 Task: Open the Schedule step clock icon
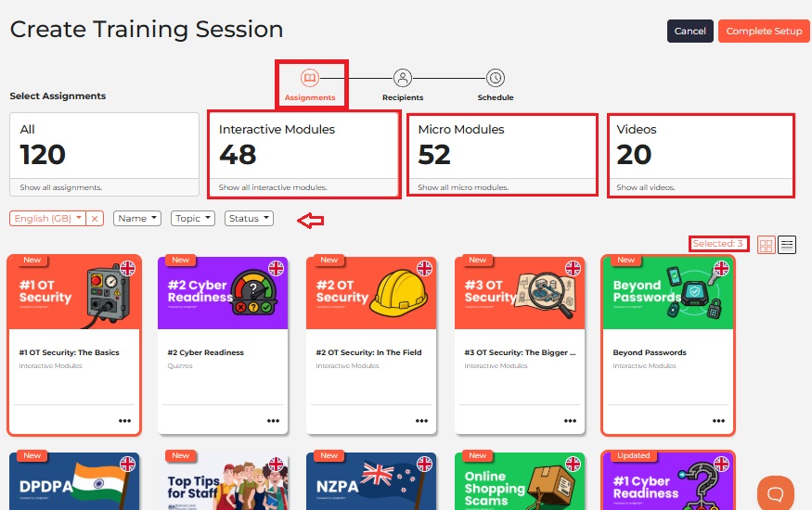[495, 78]
